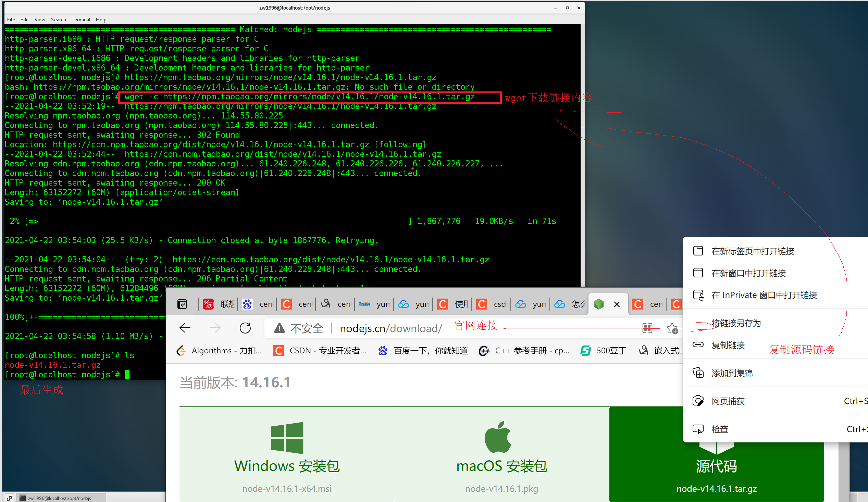Choose 在新标签页中打开链接 context menu entry

point(752,251)
